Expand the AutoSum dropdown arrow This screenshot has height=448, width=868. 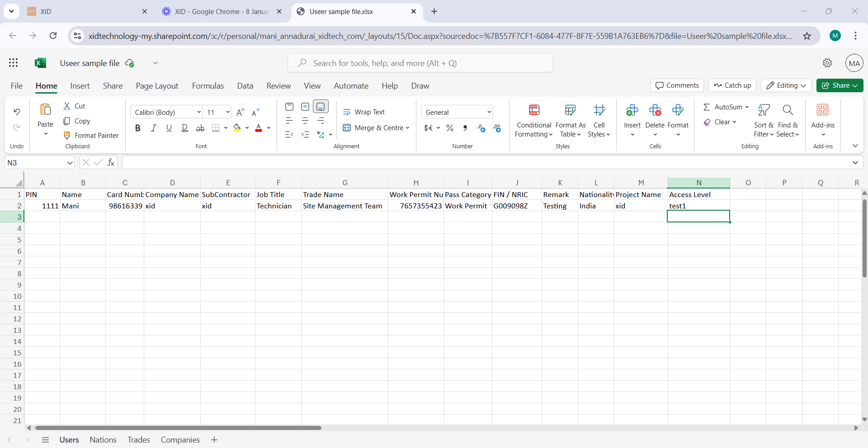click(x=747, y=107)
